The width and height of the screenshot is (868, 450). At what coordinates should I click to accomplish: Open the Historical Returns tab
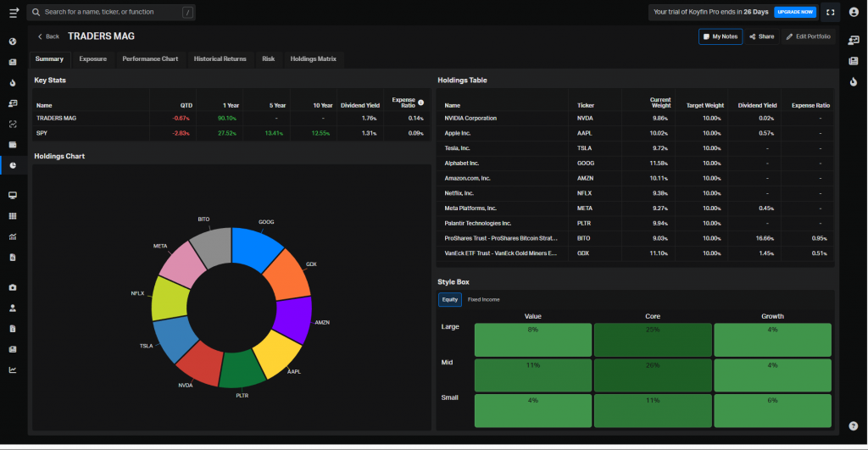(x=220, y=58)
